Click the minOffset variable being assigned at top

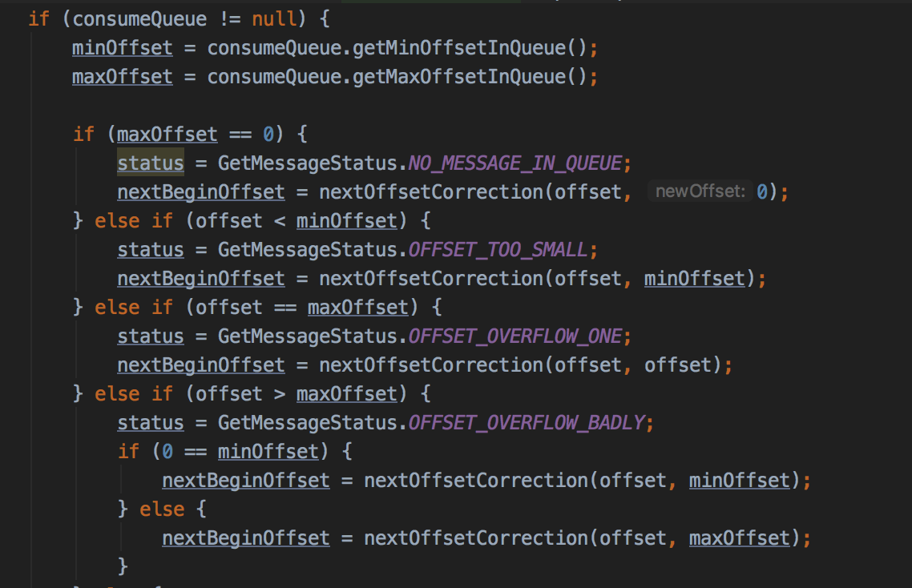122,48
